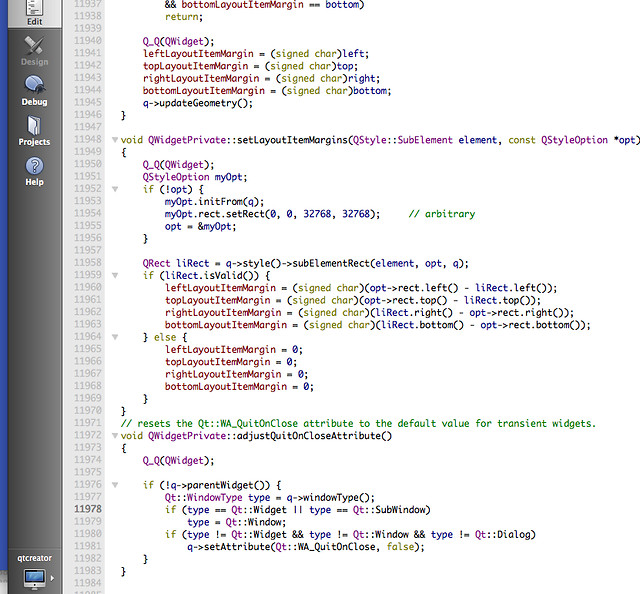Fold the if (!q->parentWidget()) block

113,485
